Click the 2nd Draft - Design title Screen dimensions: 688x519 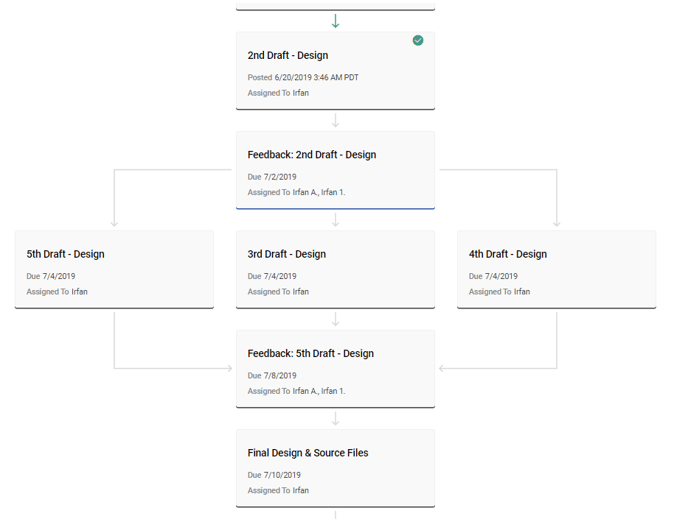tap(288, 55)
